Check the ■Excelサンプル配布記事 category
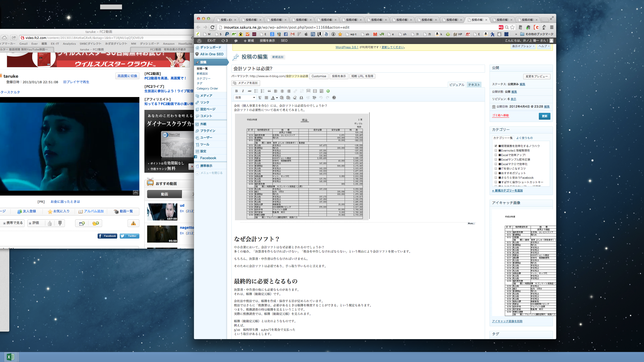 (496, 159)
